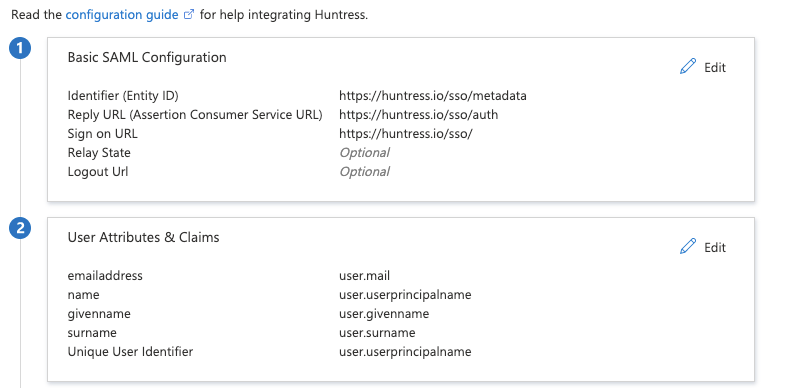Image resolution: width=792 pixels, height=388 pixels.
Task: Click Edit text in Basic SAML Configuration
Action: (x=715, y=67)
